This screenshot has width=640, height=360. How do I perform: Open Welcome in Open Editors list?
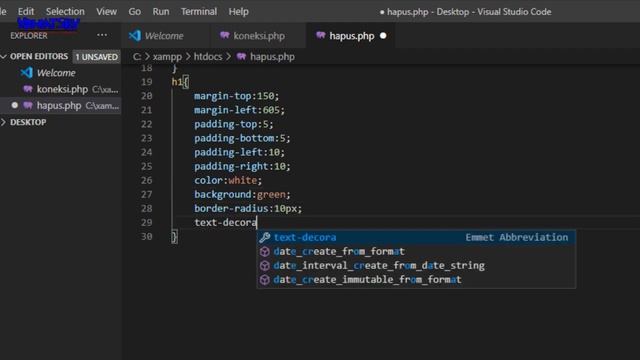point(60,73)
